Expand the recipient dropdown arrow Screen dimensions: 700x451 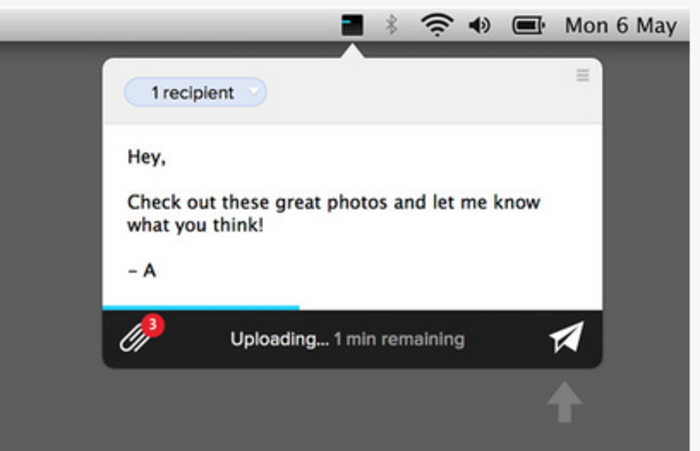[254, 92]
